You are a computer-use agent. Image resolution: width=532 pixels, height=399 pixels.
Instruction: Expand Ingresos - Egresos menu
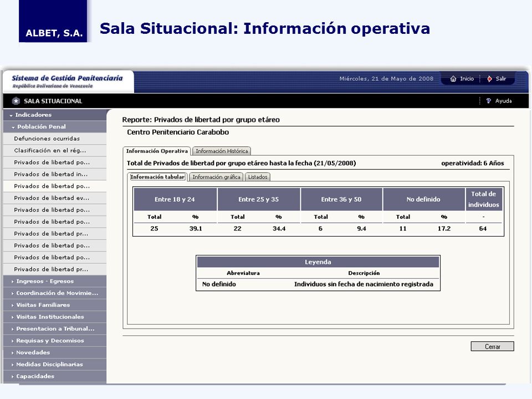click(55, 282)
